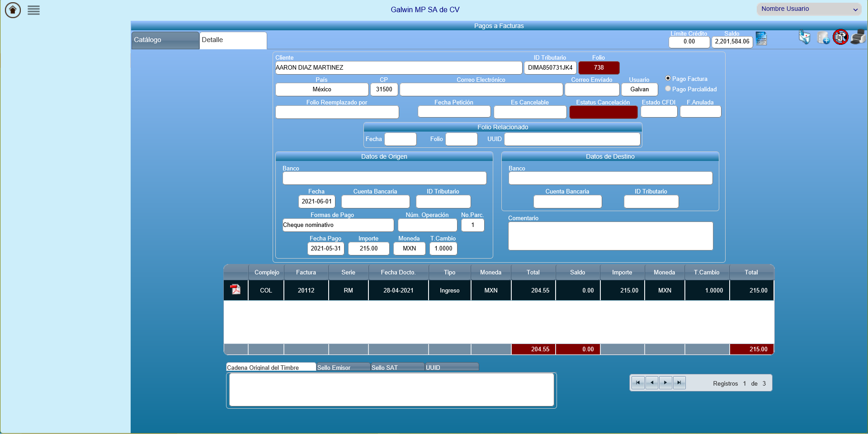
Task: Open UUID tab at bottom
Action: click(x=452, y=367)
